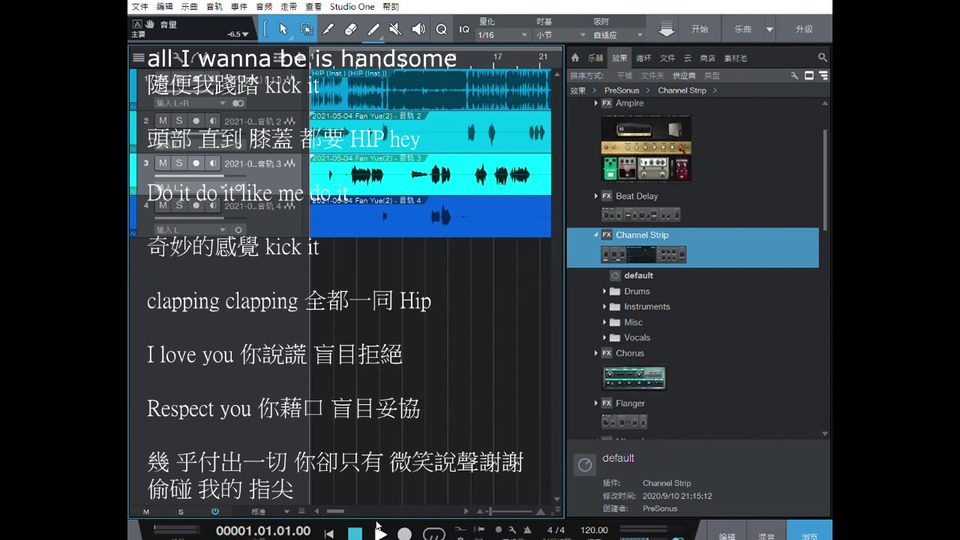960x540 pixels.
Task: Toggle mono channel mode on track 4
Action: pyautogui.click(x=238, y=230)
